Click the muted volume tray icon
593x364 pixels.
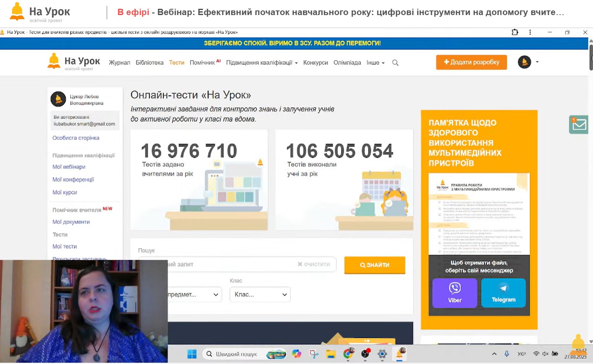click(545, 354)
